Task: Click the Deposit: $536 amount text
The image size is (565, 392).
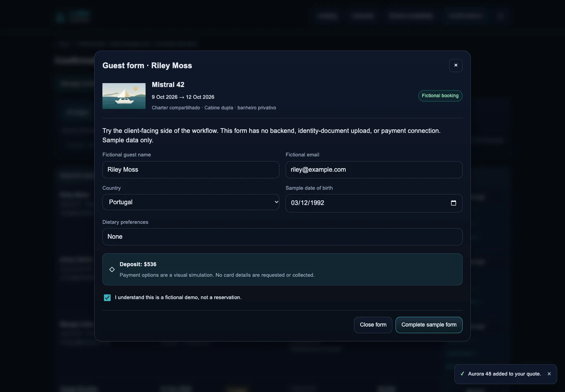Action: pos(138,265)
